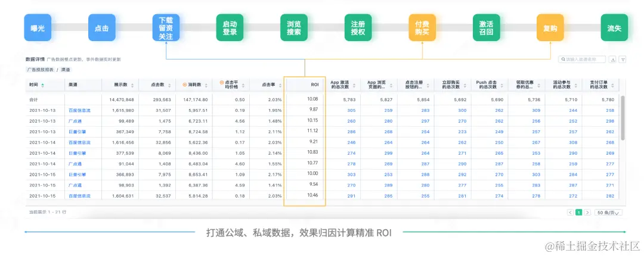Click App 激活 value 305

pyautogui.click(x=352, y=110)
